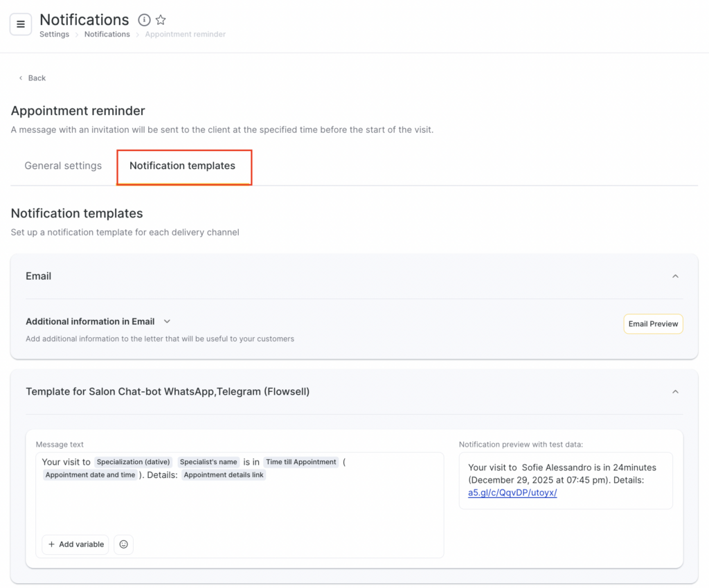Select Appointment date and time variable chip
Viewport: 709px width, 588px height.
coord(90,475)
